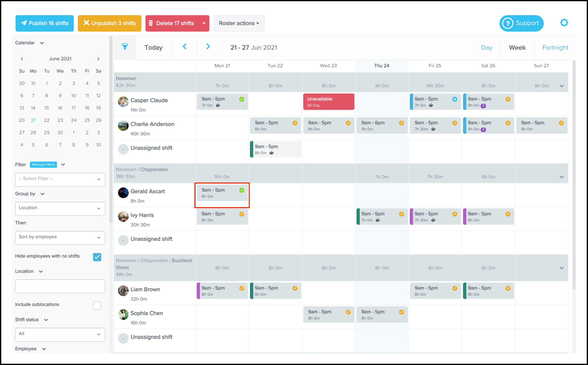Click Manage filters button
The width and height of the screenshot is (588, 365).
(x=43, y=165)
